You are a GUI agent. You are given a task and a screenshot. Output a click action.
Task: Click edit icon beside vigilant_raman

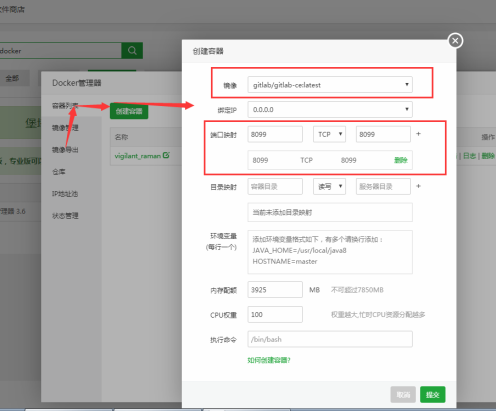point(166,155)
